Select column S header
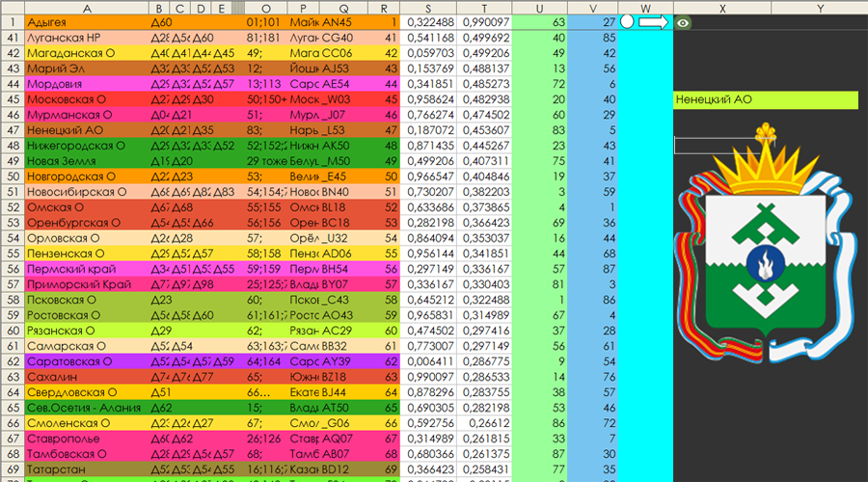868x482 pixels. [x=428, y=8]
